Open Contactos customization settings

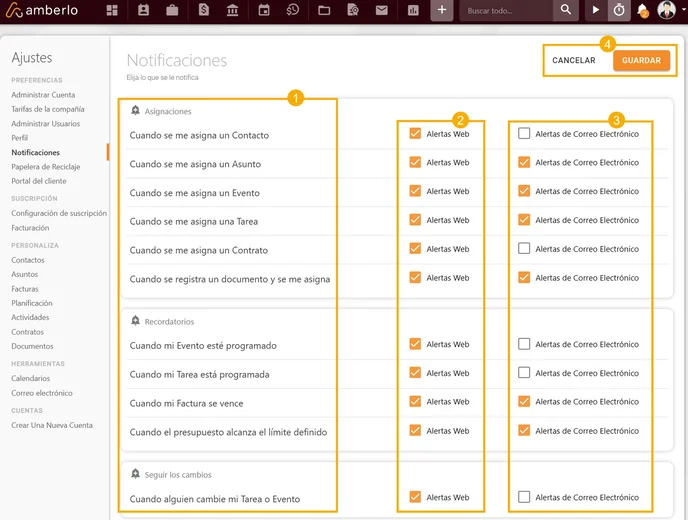pyautogui.click(x=28, y=260)
